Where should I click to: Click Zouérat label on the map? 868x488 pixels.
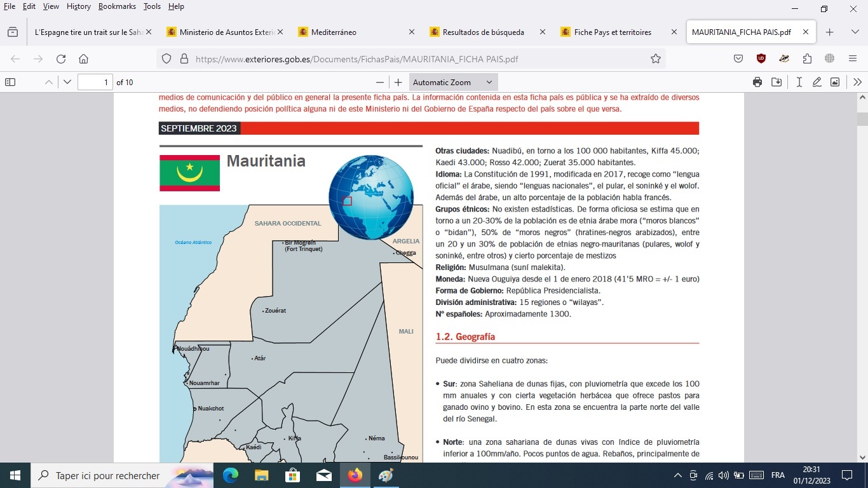(275, 311)
